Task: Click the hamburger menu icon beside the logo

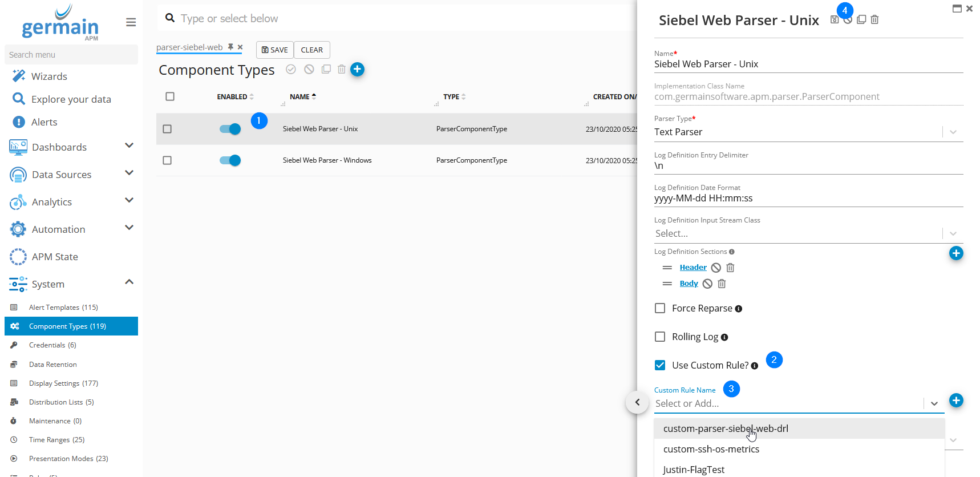Action: pos(131,22)
